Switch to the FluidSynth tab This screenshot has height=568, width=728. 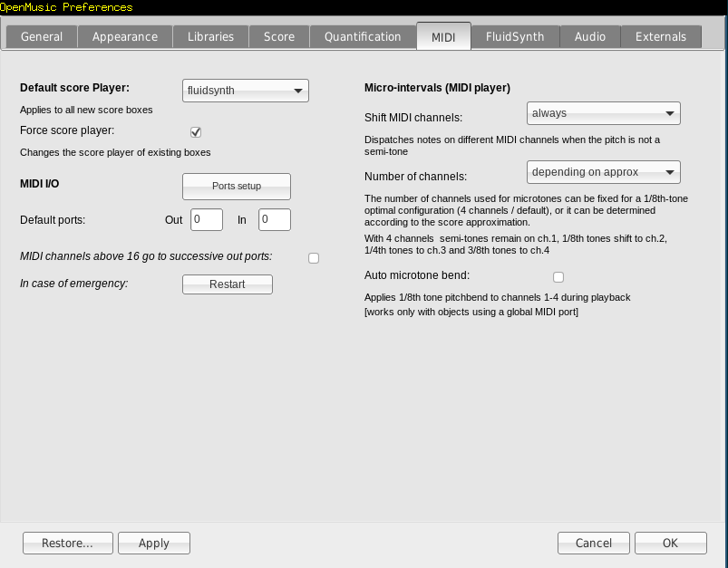515,36
